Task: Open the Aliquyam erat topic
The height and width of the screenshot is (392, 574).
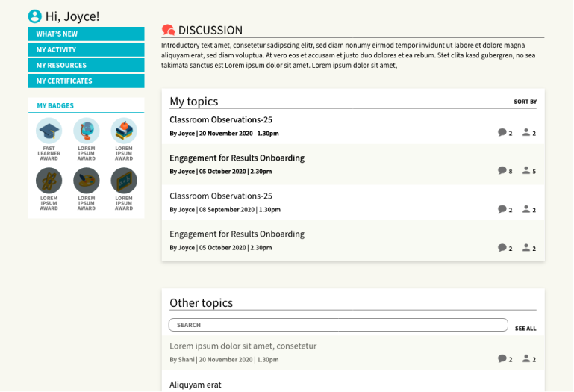Action: [x=196, y=385]
